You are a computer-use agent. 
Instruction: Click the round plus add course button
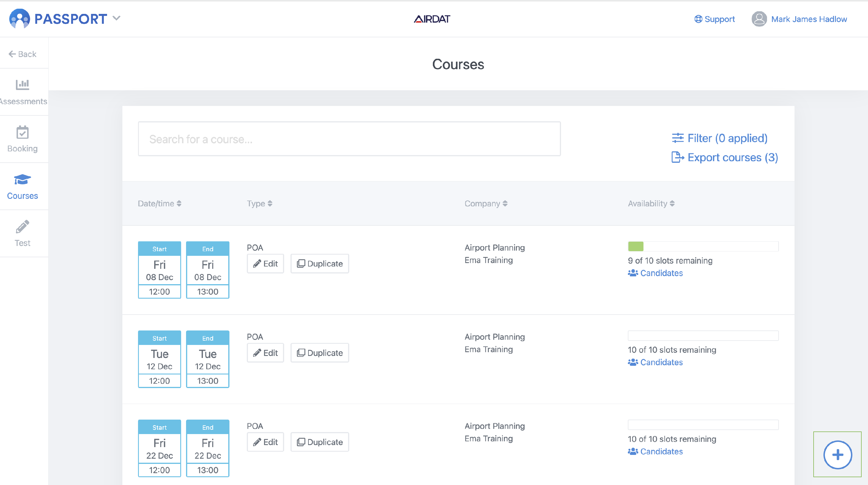837,454
